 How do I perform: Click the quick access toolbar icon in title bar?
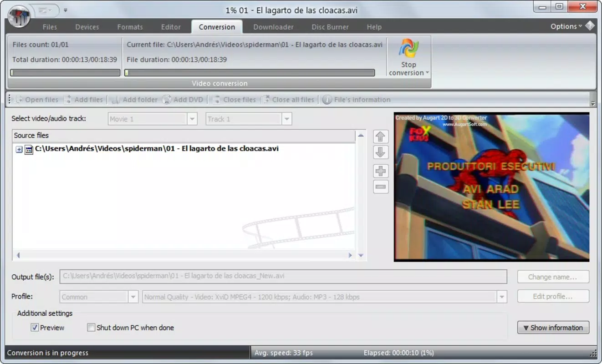(44, 10)
